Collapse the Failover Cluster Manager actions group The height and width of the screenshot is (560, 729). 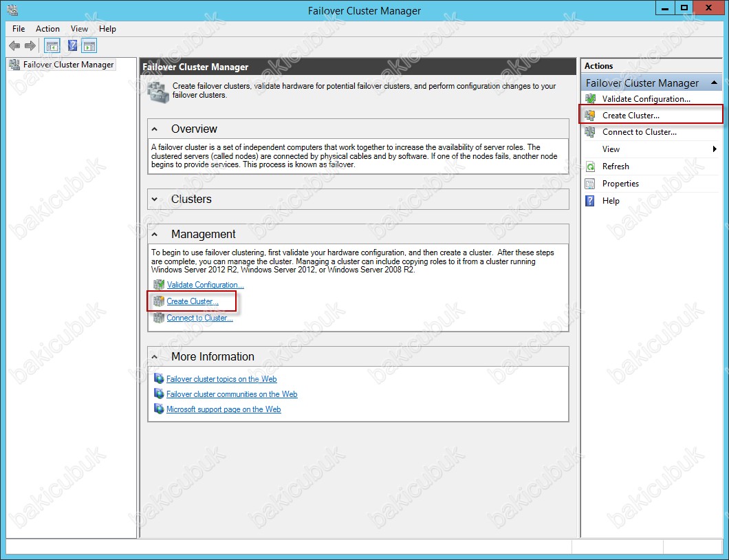tap(714, 83)
